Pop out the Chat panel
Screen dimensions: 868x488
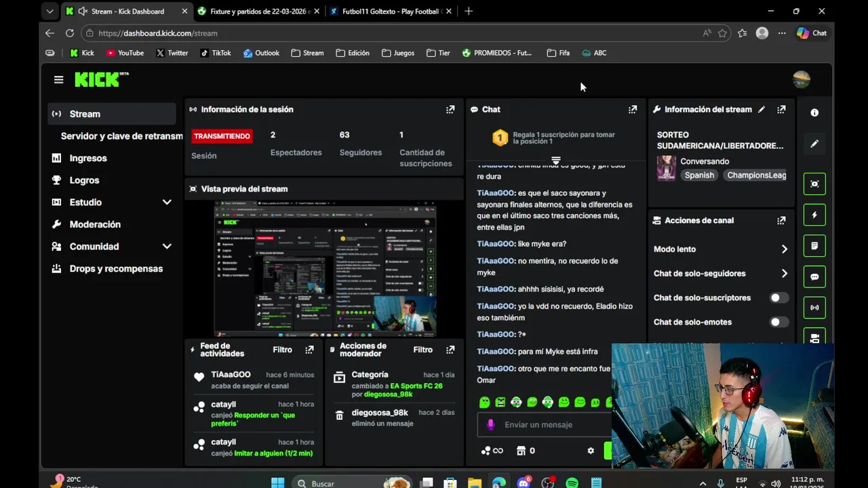pos(633,109)
